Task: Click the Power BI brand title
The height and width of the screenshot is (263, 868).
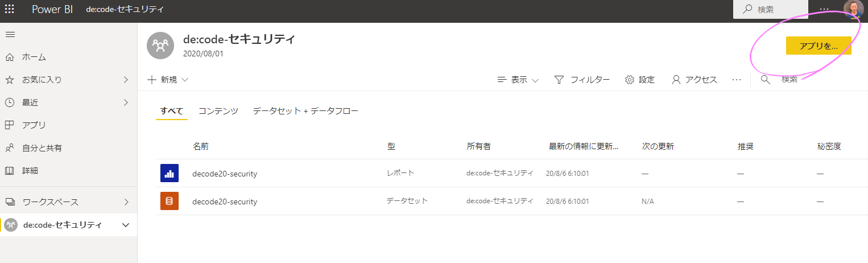Action: coord(52,10)
